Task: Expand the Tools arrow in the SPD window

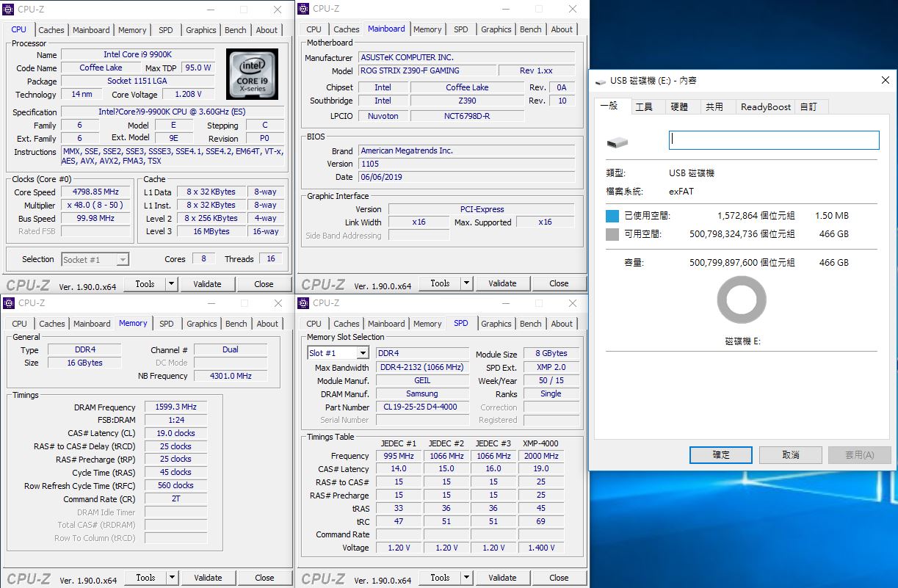Action: pos(466,578)
